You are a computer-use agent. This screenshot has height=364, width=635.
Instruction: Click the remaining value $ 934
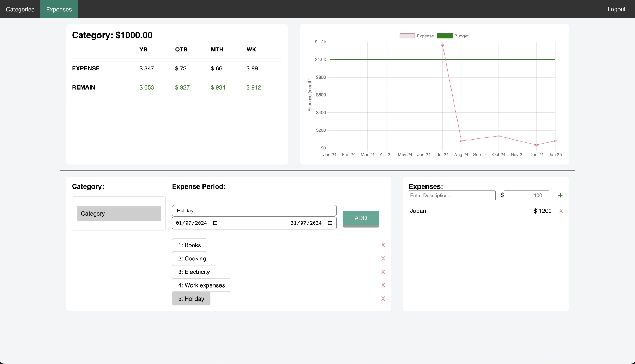coord(218,88)
